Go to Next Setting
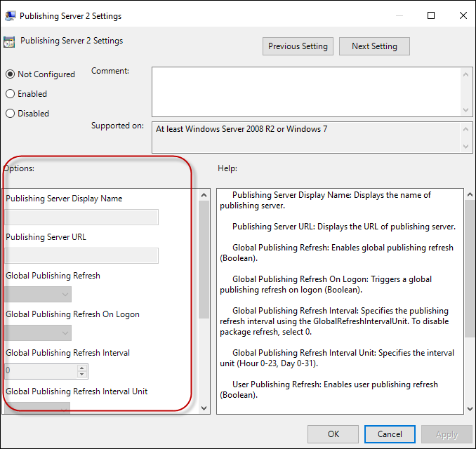 tap(374, 46)
